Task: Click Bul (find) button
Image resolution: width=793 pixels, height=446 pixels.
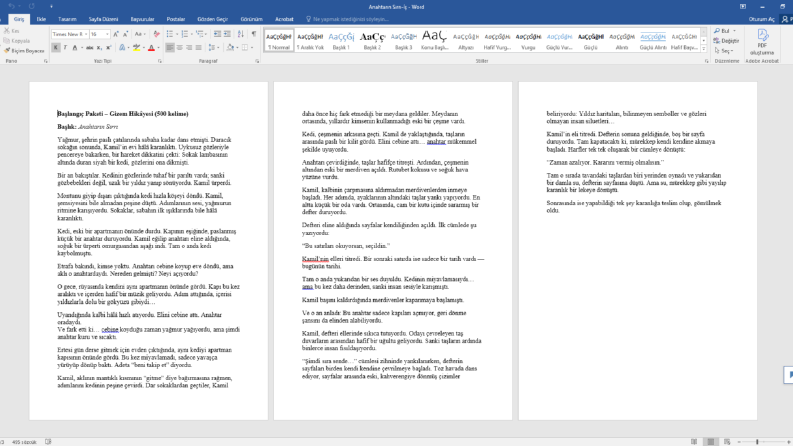Action: (722, 31)
